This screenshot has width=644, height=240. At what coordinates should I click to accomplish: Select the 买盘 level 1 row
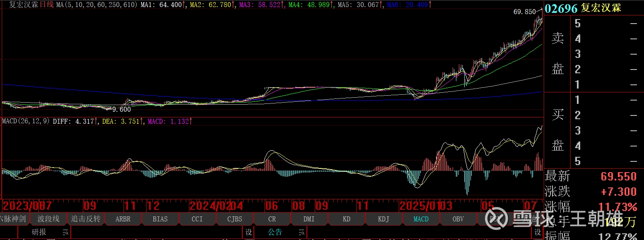pyautogui.click(x=607, y=100)
